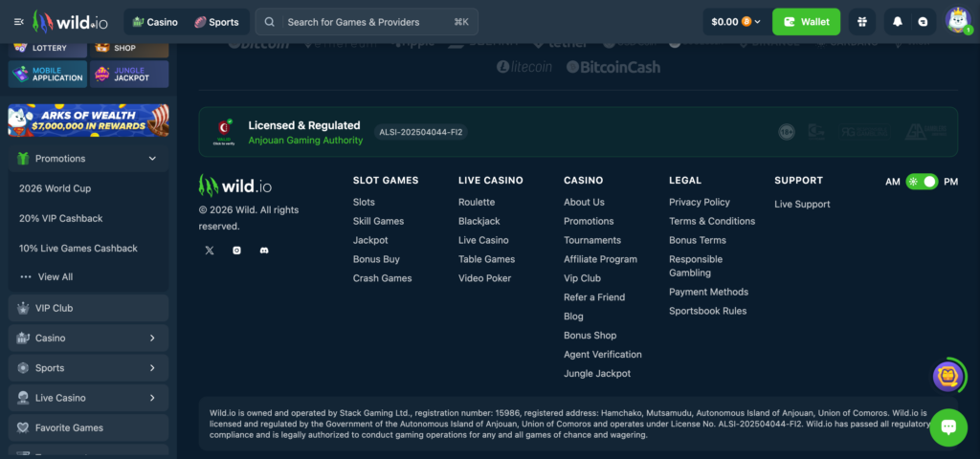Expand the Casino sidebar chevron
This screenshot has height=459, width=980.
[x=152, y=338]
